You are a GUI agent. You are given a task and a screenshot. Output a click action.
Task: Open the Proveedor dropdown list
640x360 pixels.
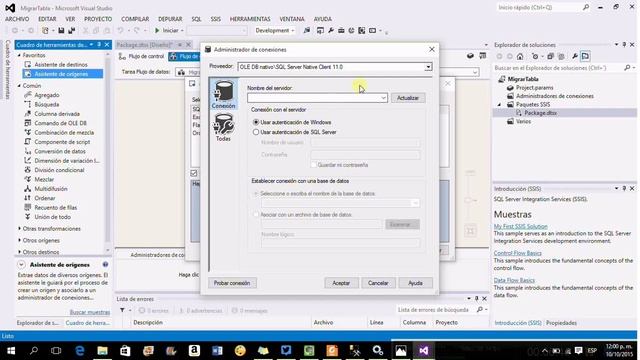pyautogui.click(x=428, y=67)
